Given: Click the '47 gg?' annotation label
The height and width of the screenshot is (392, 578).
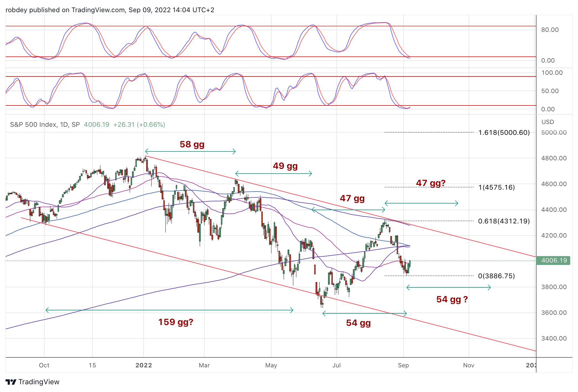Looking at the screenshot, I should [x=431, y=183].
